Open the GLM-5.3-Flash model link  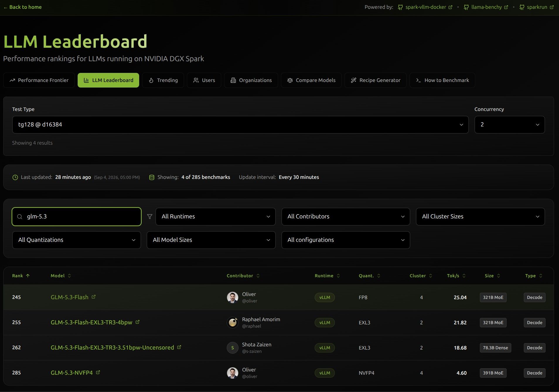pyautogui.click(x=69, y=297)
